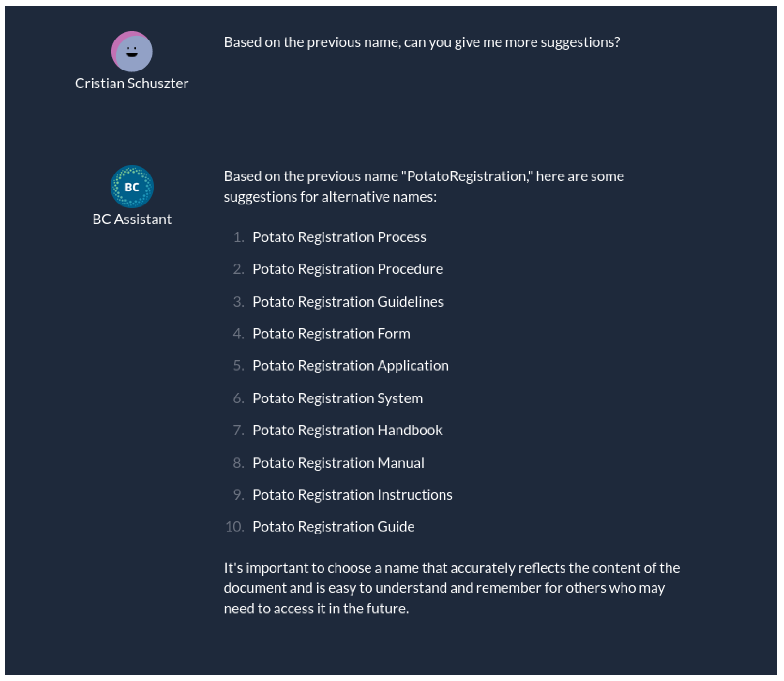Image resolution: width=784 pixels, height=681 pixels.
Task: Choose the Potato Registration Procedure list item
Action: (x=347, y=269)
